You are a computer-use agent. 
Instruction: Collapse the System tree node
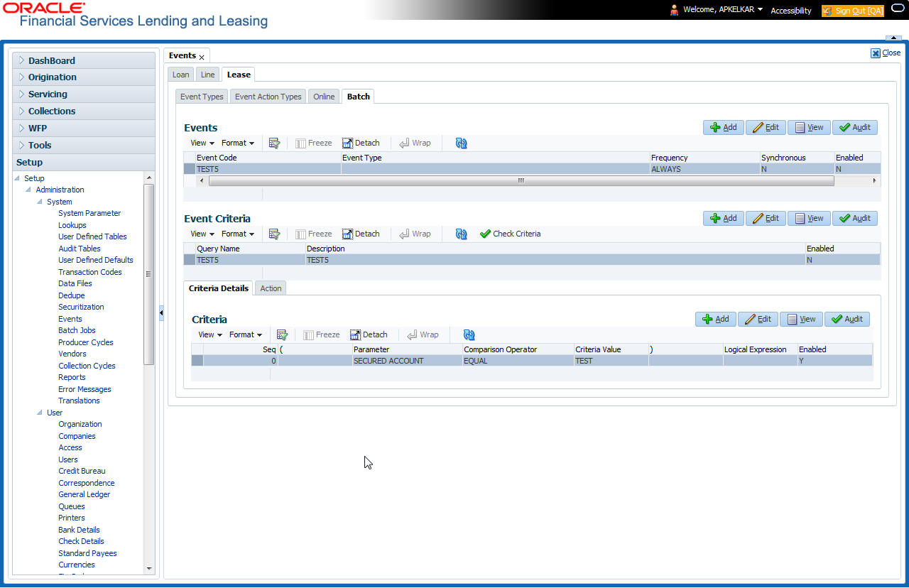pyautogui.click(x=39, y=202)
